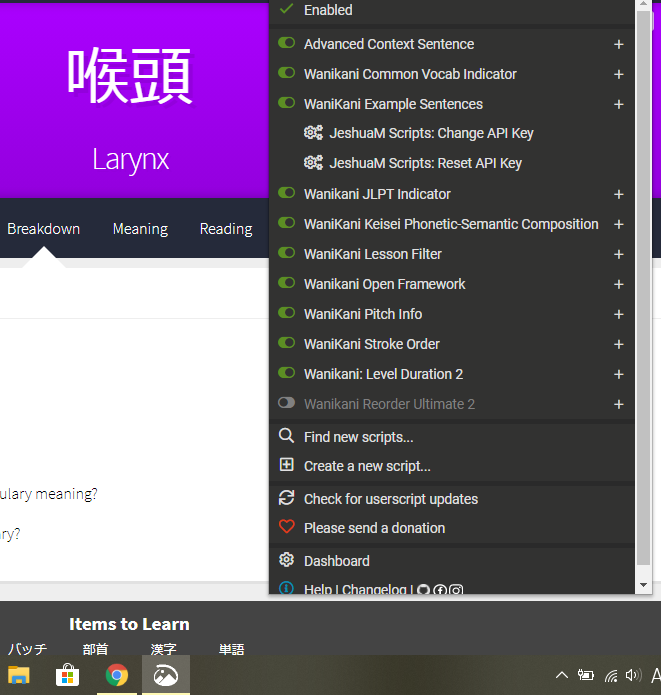
Task: Open File Explorer from taskbar
Action: (x=19, y=675)
